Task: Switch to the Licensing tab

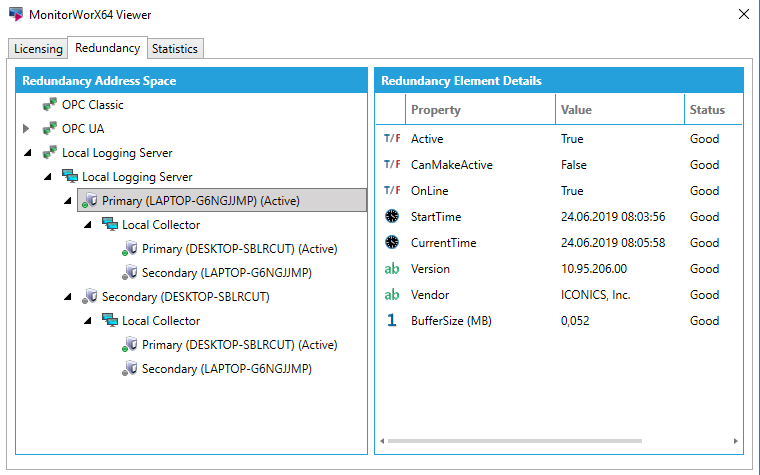Action: pyautogui.click(x=38, y=49)
